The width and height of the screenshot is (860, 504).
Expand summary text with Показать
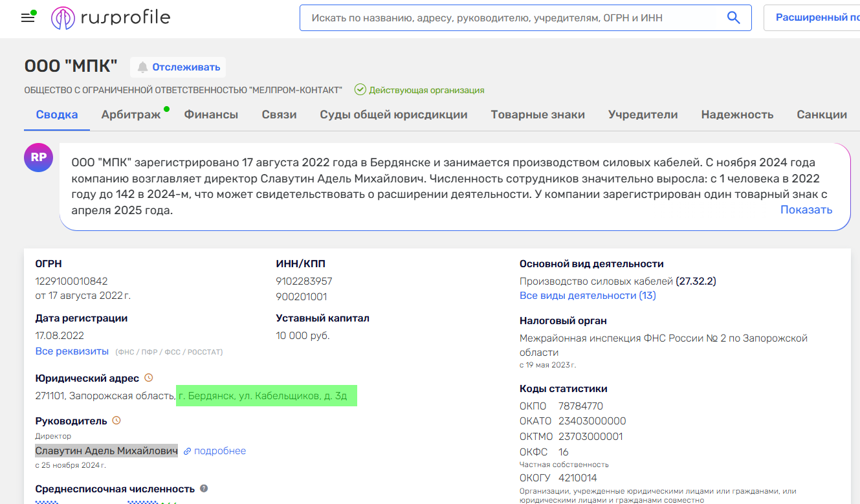click(x=806, y=210)
